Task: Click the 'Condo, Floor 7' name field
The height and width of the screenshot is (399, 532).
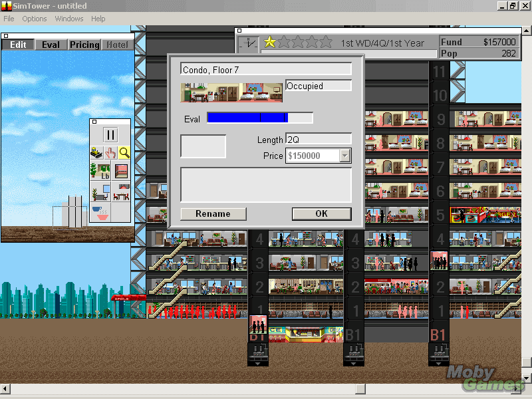Action: click(266, 69)
